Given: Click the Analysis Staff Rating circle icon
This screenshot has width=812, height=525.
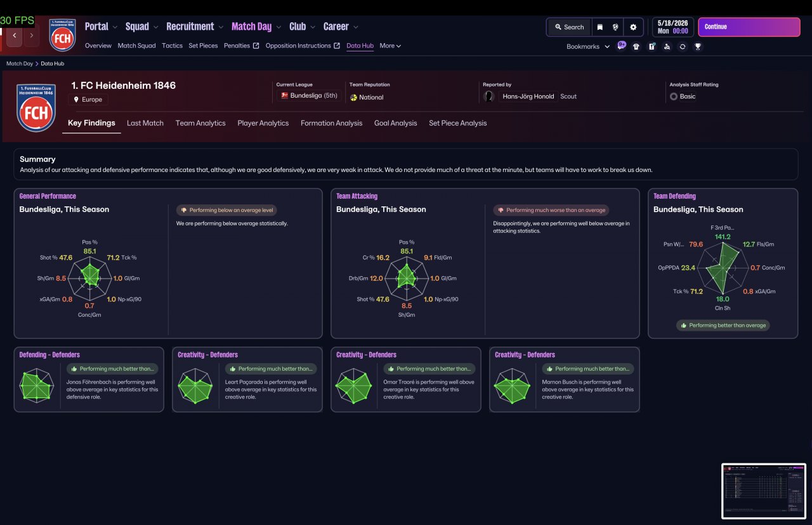Looking at the screenshot, I should [x=674, y=96].
